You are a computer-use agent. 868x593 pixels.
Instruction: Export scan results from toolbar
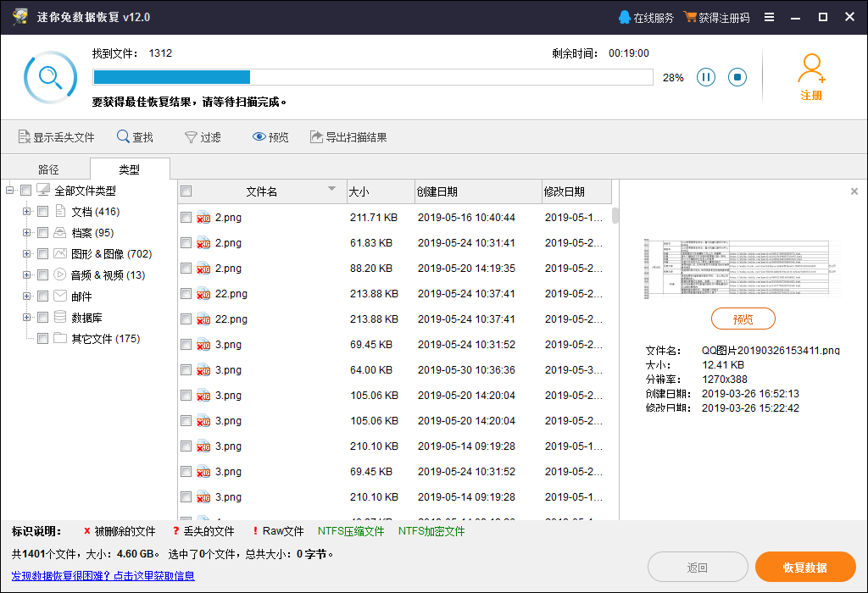[x=348, y=136]
